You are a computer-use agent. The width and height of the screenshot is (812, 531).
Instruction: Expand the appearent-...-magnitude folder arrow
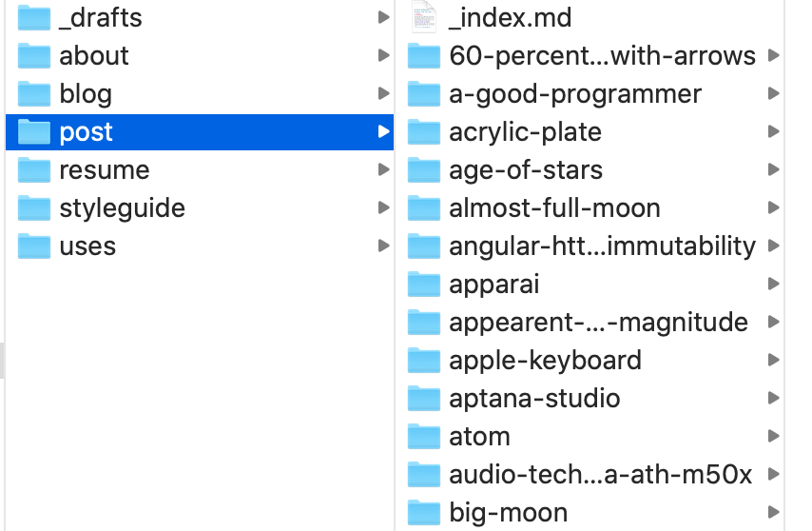[774, 322]
